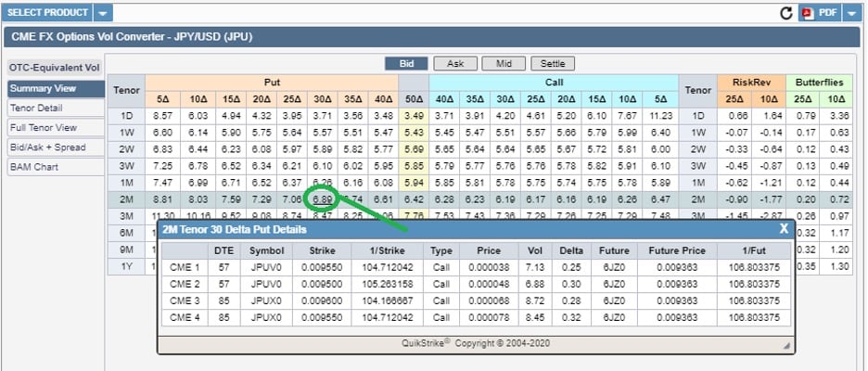Click the OTC-Equivalent Vol sidebar header

[x=54, y=68]
